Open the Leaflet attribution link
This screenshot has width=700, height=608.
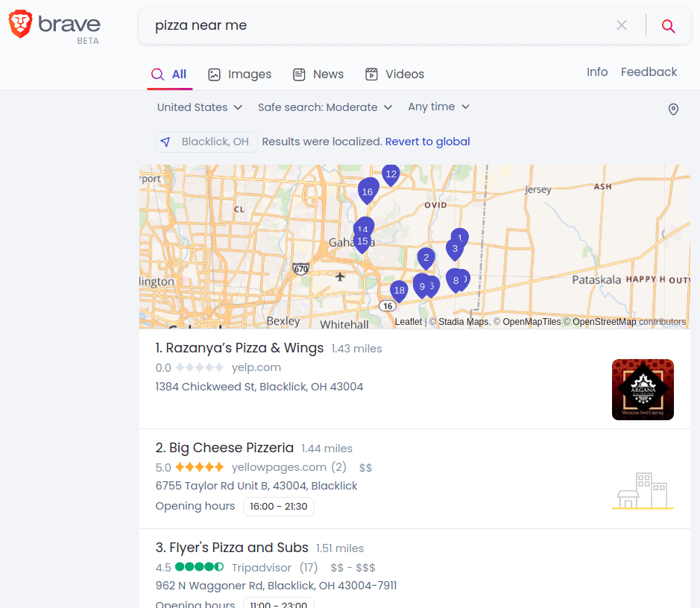408,322
